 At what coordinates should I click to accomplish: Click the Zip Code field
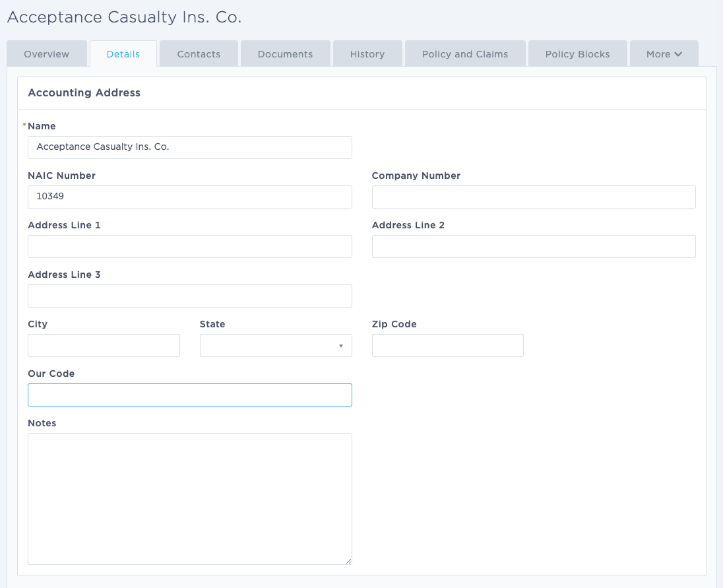click(448, 345)
